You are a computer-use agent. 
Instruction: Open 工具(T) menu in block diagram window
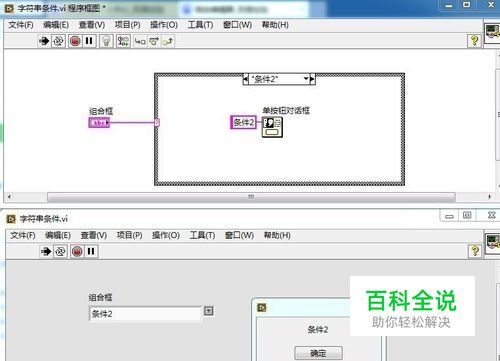click(200, 25)
